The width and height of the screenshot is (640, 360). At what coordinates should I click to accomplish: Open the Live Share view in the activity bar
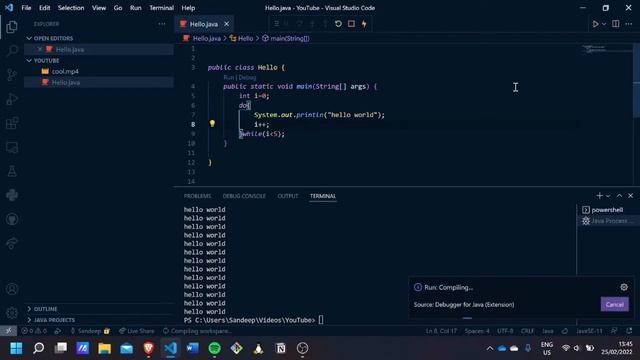[12, 243]
